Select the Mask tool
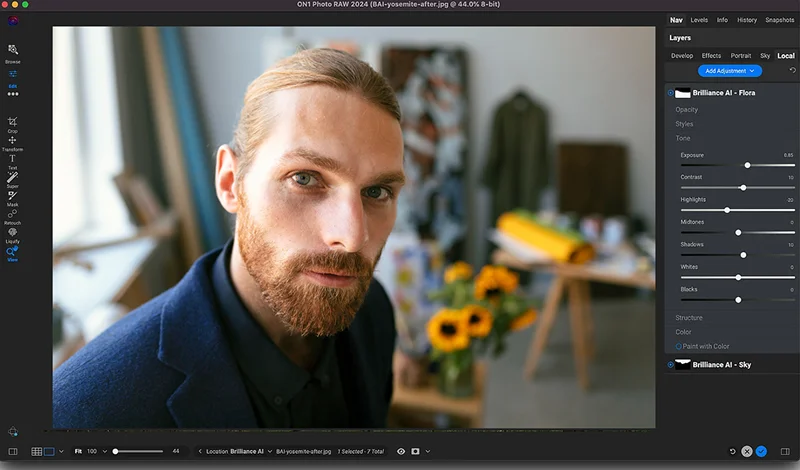 click(x=12, y=196)
